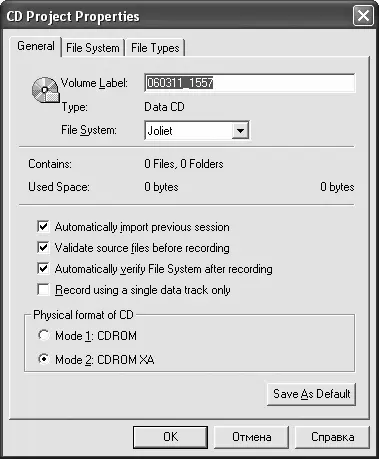The image size is (379, 459).
Task: Cancel using the Отмена button
Action: click(251, 437)
